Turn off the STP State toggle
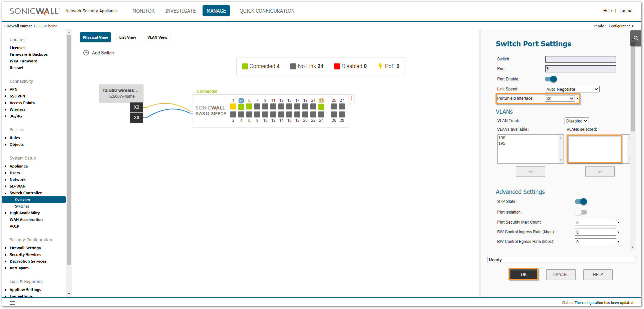This screenshot has height=309, width=644. tap(581, 202)
